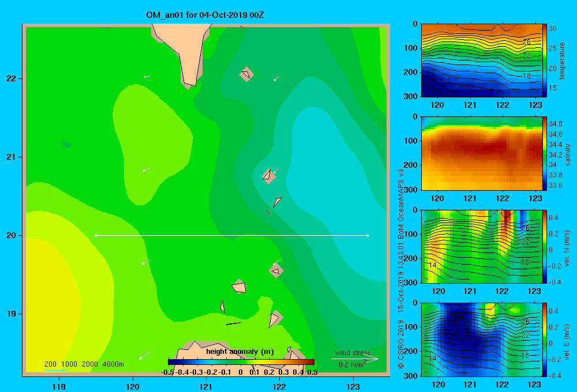This screenshot has height=392, width=577.
Task: Click the salinity color scale bar
Action: pyautogui.click(x=545, y=153)
